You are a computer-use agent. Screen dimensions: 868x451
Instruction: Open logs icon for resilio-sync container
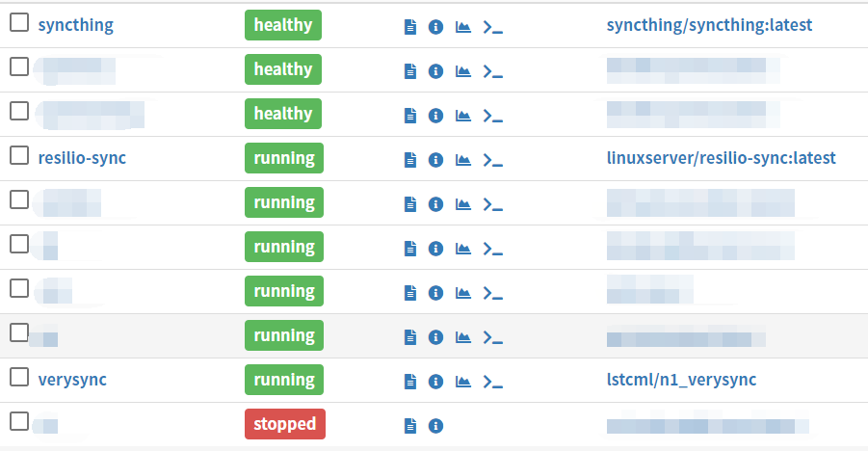[x=410, y=159]
